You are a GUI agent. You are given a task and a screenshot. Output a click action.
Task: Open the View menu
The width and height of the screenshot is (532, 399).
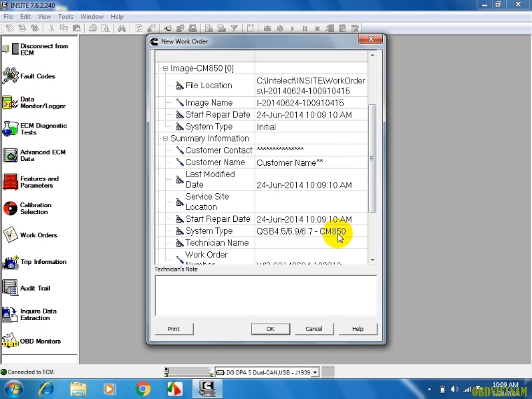(x=44, y=16)
